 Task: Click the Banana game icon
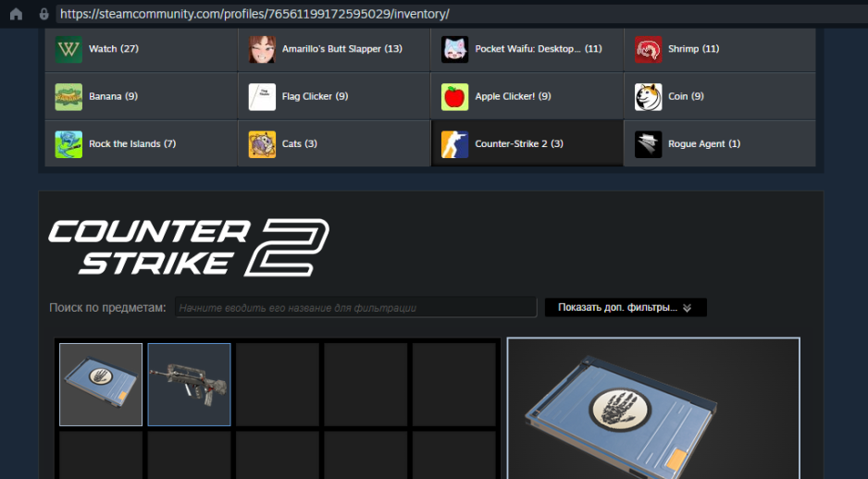click(x=68, y=97)
